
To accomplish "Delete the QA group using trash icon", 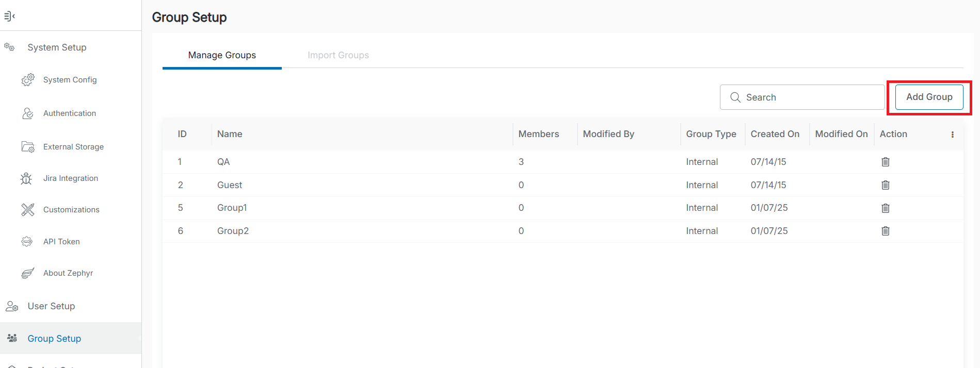I will pyautogui.click(x=885, y=162).
